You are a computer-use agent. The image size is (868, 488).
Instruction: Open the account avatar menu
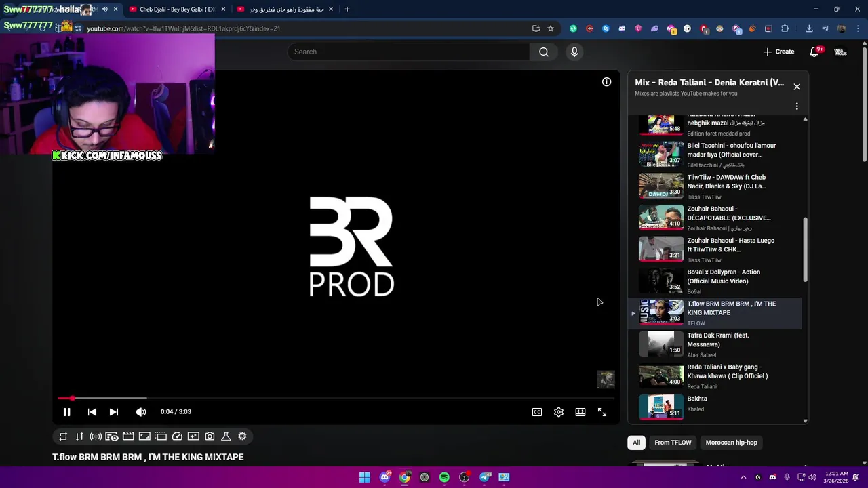[840, 52]
